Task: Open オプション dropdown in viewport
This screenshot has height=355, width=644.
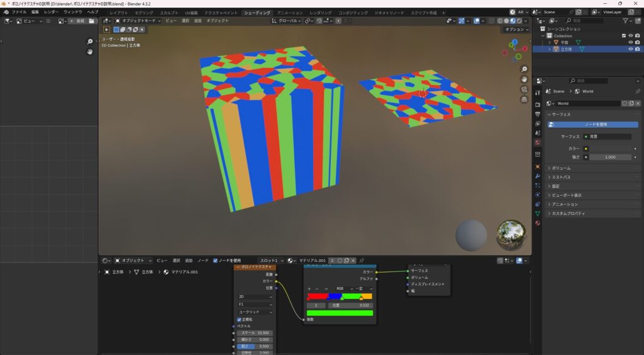Action: tap(516, 30)
